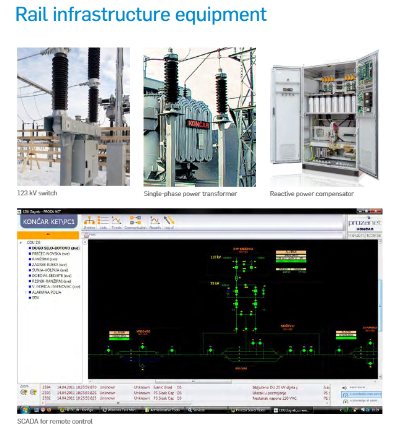The image size is (397, 429).
Task: Open the System toolbar icon
Action: point(89,222)
